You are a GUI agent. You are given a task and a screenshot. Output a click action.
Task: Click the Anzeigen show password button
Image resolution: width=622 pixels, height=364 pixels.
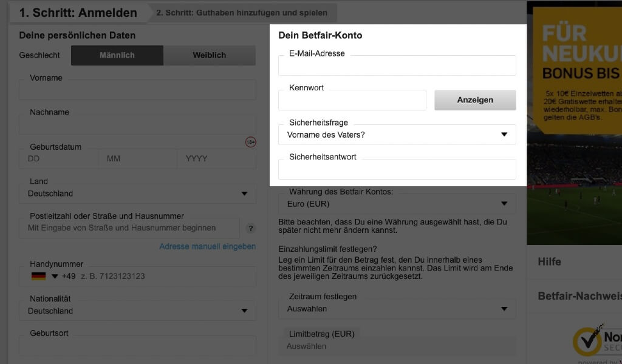(x=475, y=100)
